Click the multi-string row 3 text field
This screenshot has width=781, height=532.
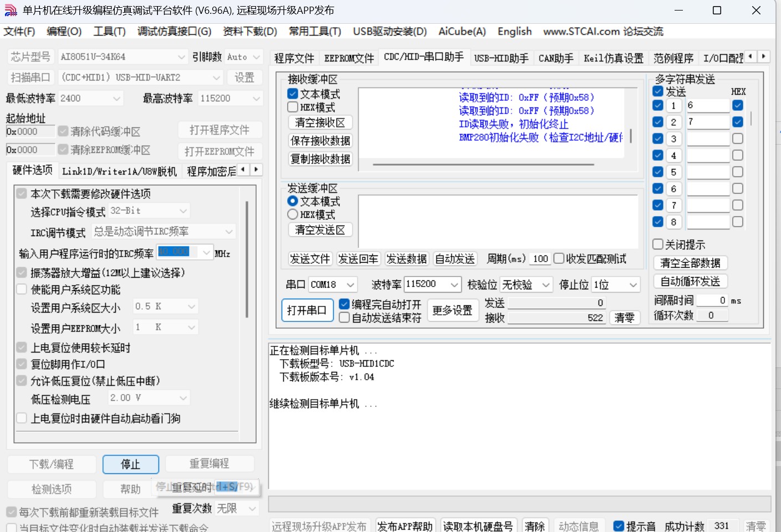(708, 139)
